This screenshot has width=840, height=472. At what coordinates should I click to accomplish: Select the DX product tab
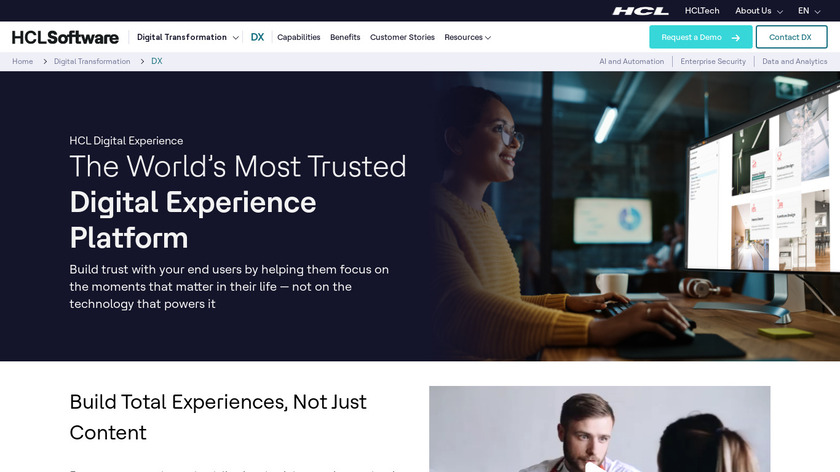tap(257, 37)
